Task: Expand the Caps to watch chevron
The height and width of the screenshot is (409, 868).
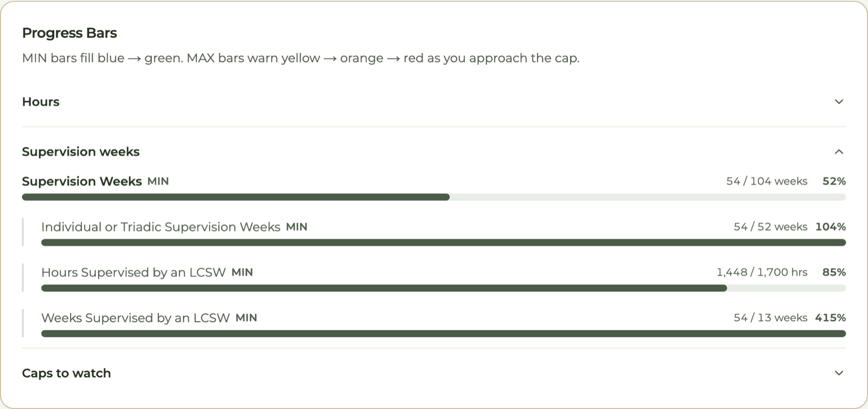Action: coord(839,373)
